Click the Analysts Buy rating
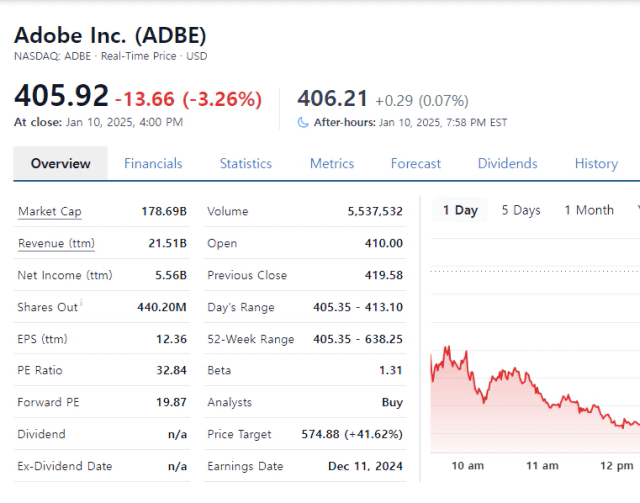 [x=392, y=402]
